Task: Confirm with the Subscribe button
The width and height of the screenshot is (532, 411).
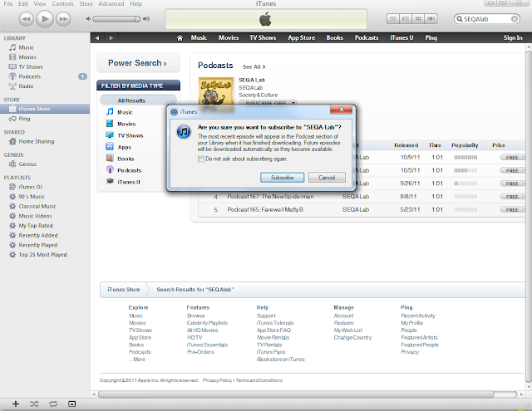Action: (282, 177)
